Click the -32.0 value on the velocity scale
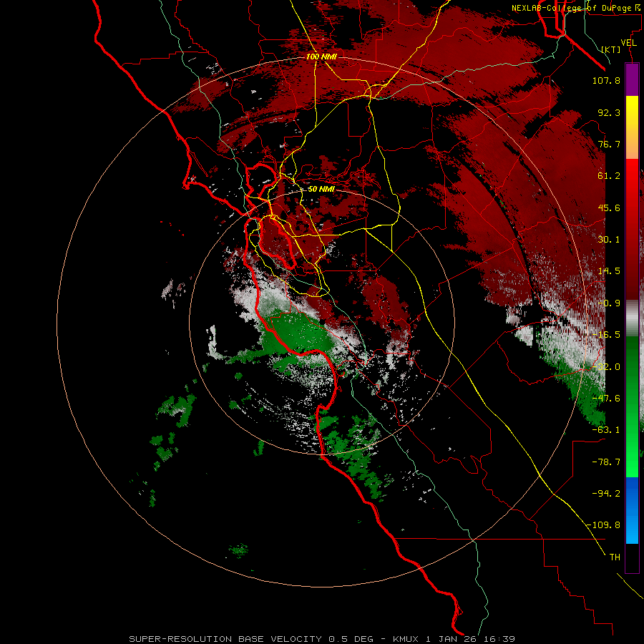The image size is (644, 644). click(606, 367)
